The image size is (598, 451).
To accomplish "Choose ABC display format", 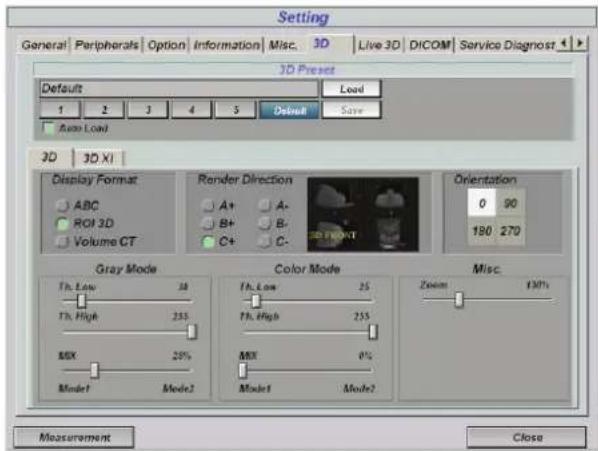I will coord(62,206).
